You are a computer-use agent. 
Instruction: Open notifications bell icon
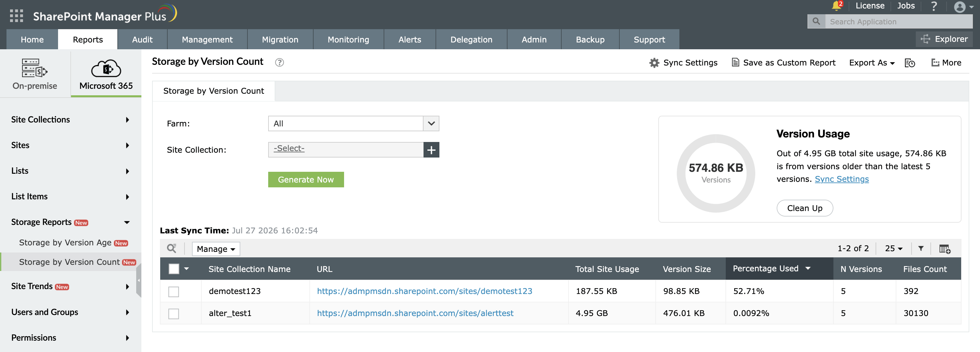[836, 6]
